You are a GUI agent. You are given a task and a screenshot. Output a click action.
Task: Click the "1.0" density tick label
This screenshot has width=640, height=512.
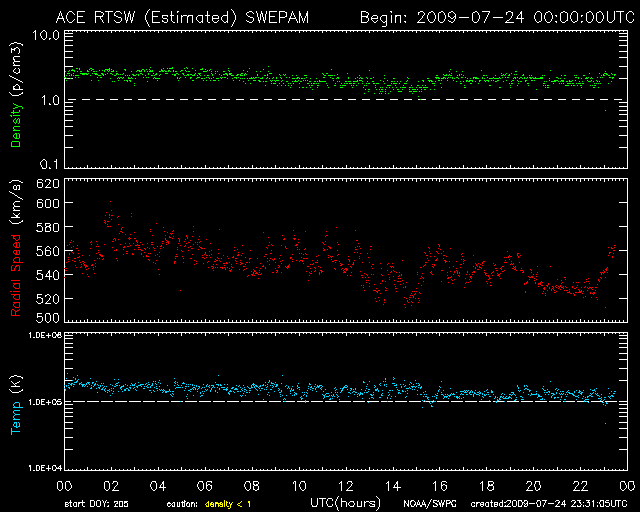(x=50, y=100)
